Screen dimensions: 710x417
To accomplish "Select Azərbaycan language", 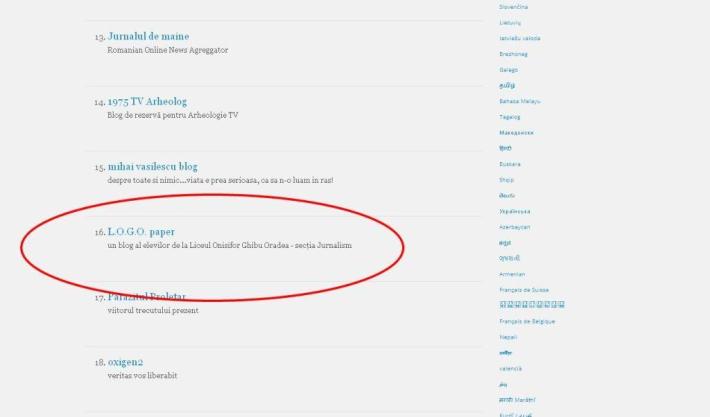I will click(516, 227).
